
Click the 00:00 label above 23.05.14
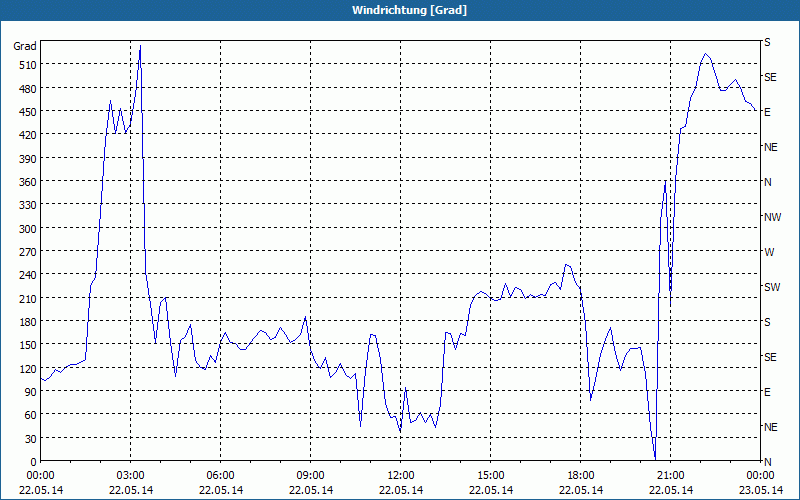(760, 476)
